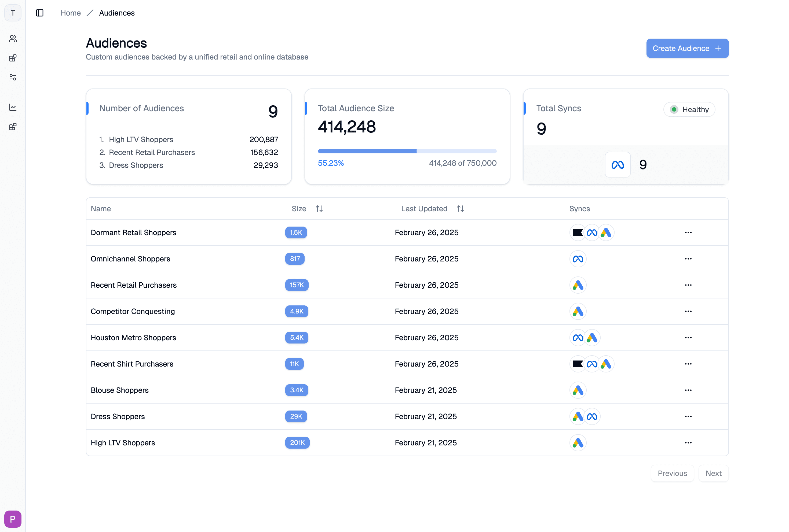Click Omnichannel Shoppers Meta sync icon

point(578,259)
